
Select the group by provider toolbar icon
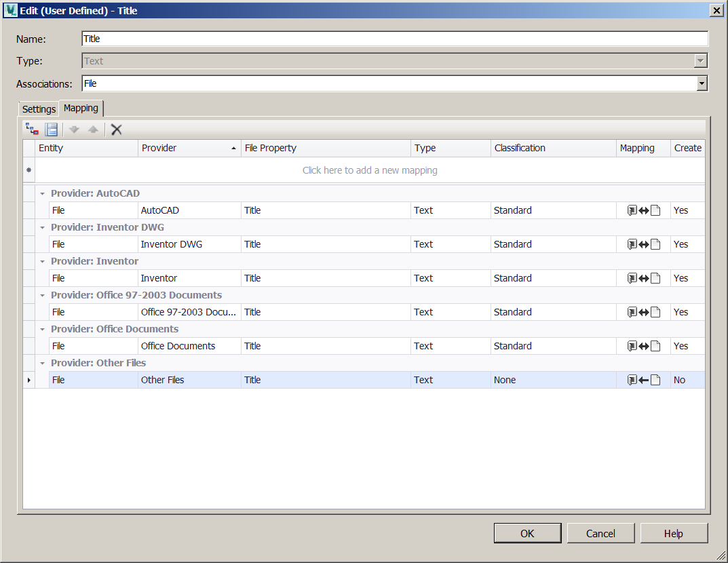(x=31, y=129)
